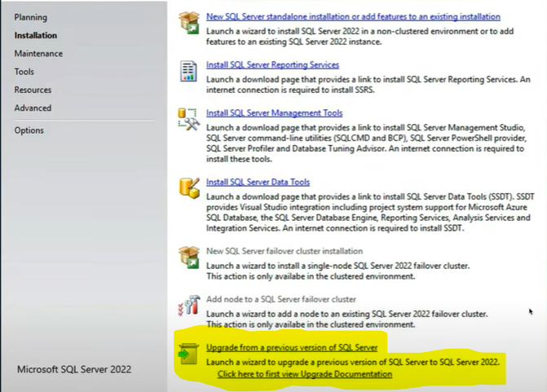Open Install SQL Server Data Tools link
The height and width of the screenshot is (392, 547).
[x=258, y=182]
